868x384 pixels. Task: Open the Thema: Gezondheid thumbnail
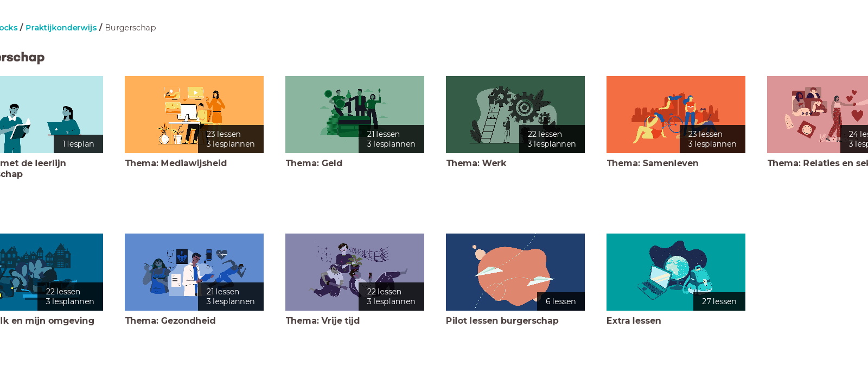coord(194,272)
